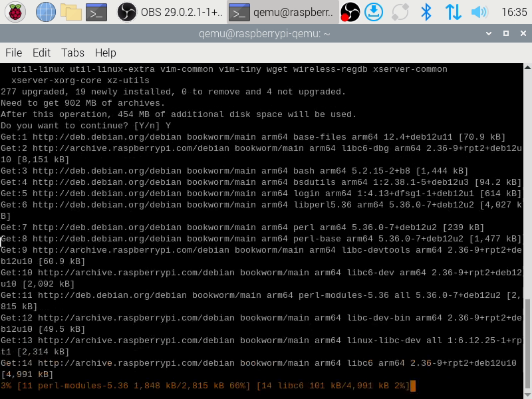The image size is (532, 399).
Task: Open the software updates download icon
Action: pyautogui.click(x=374, y=12)
